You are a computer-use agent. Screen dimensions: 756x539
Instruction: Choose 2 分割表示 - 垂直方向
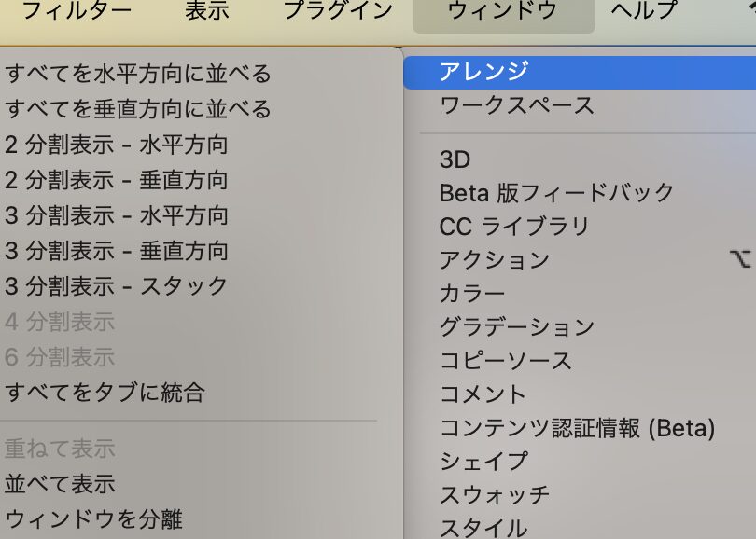pyautogui.click(x=117, y=180)
